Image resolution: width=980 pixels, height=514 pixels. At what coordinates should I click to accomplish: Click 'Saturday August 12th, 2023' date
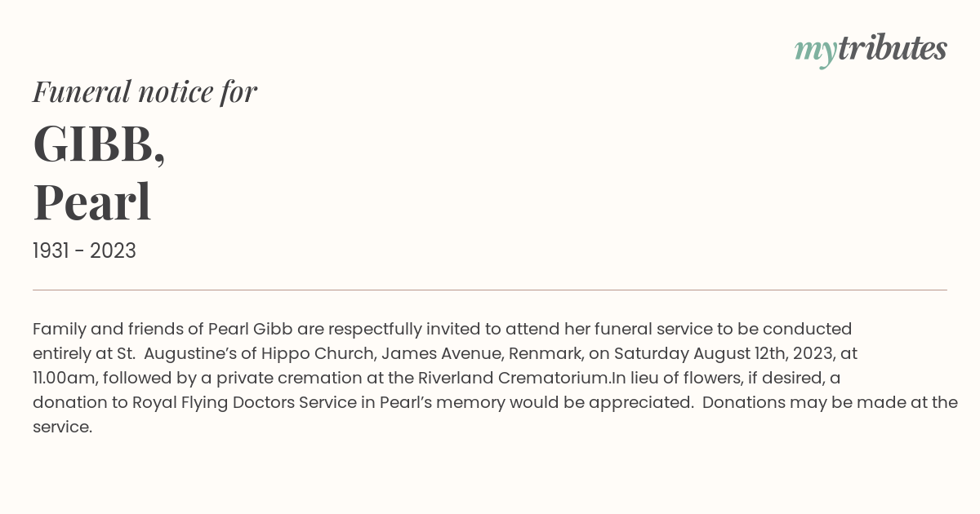click(x=724, y=353)
